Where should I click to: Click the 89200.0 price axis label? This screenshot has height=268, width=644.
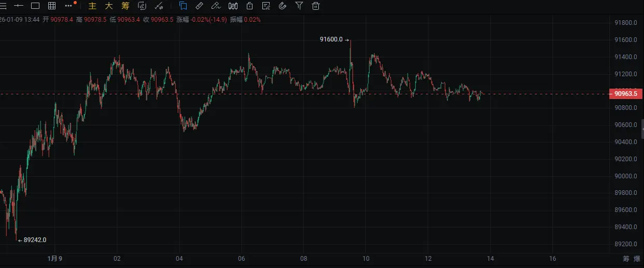(625, 244)
